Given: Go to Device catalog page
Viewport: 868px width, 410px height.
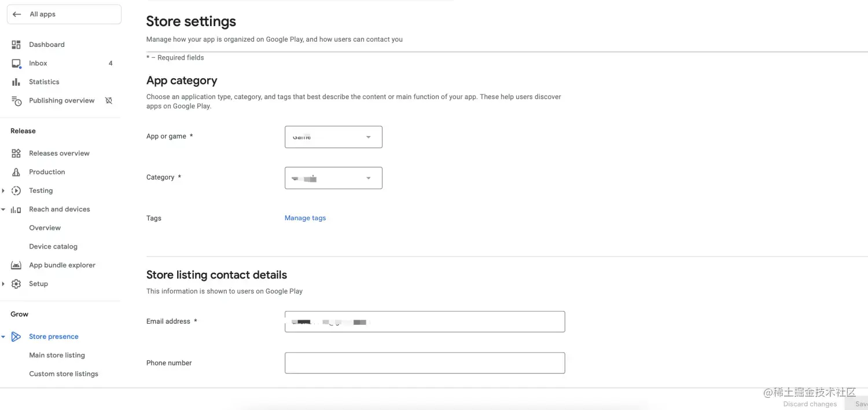Looking at the screenshot, I should [53, 247].
